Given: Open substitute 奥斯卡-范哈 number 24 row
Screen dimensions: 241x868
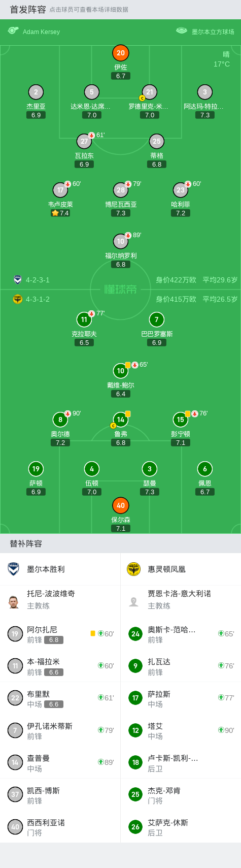Looking at the screenshot, I should [181, 634].
